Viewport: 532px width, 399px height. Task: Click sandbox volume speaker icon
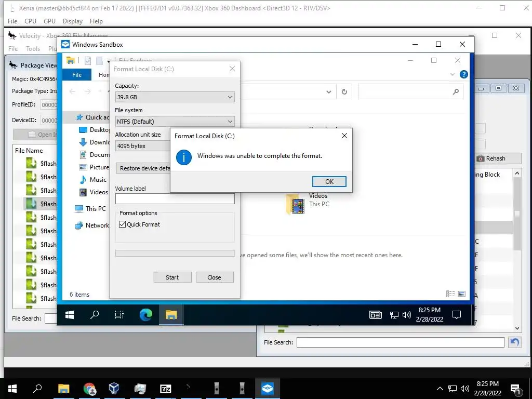coord(406,315)
